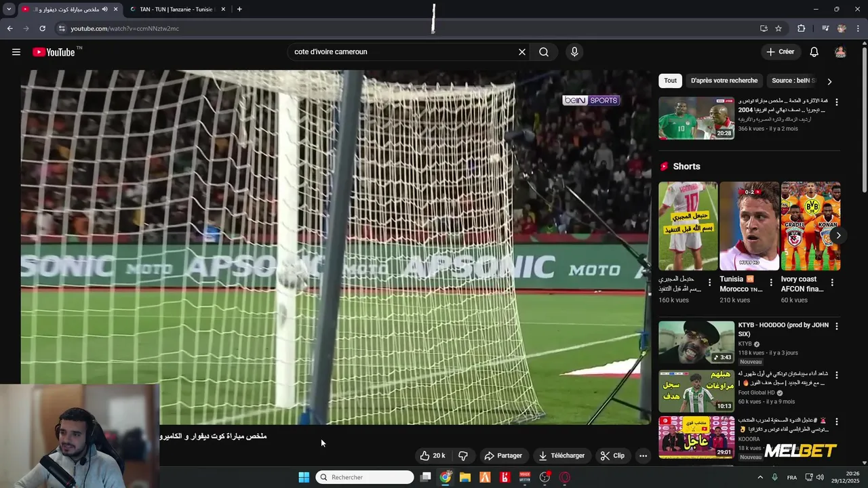Viewport: 868px width, 488px height.
Task: Toggle the taskbar microphone tray icon
Action: pos(774,477)
